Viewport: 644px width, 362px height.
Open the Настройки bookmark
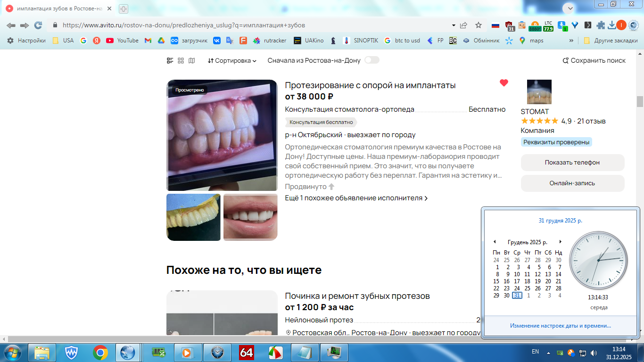(x=26, y=41)
